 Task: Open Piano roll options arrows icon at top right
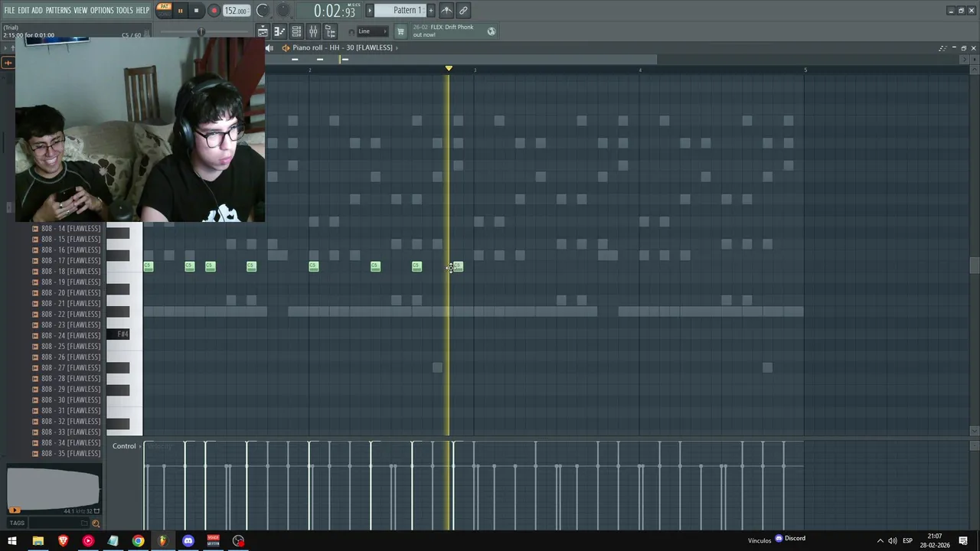click(942, 48)
